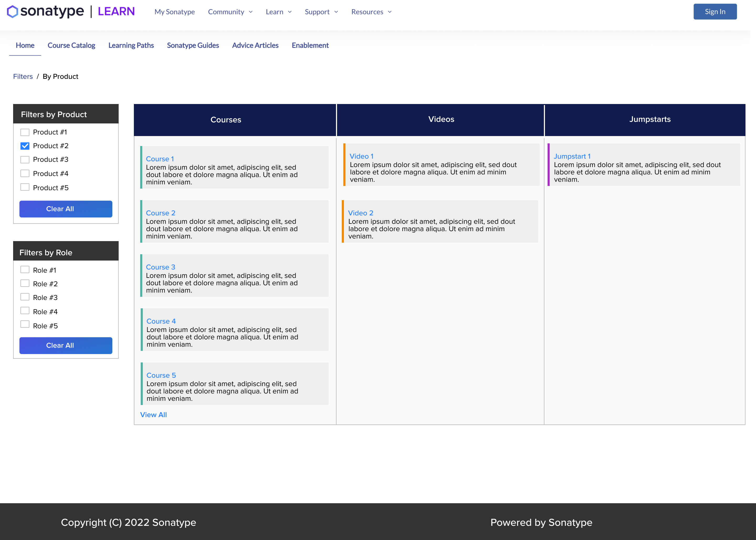Open the Video 2 link
The height and width of the screenshot is (540, 756).
[x=361, y=213]
